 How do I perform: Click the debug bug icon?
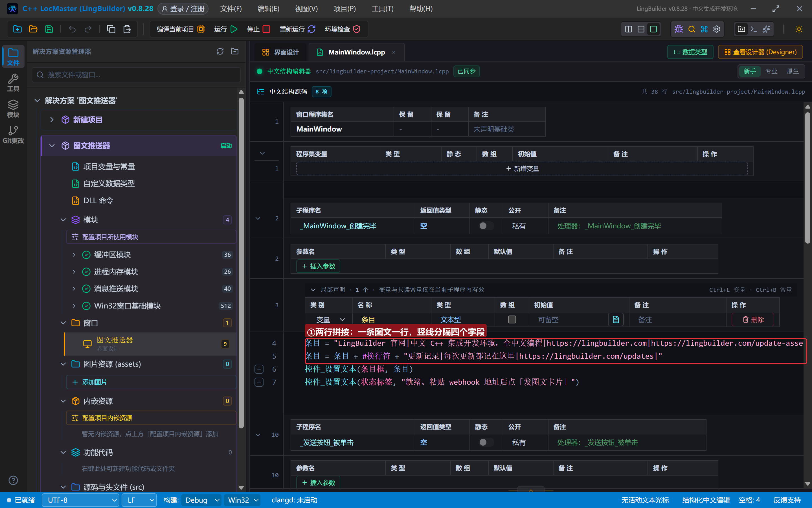point(679,29)
